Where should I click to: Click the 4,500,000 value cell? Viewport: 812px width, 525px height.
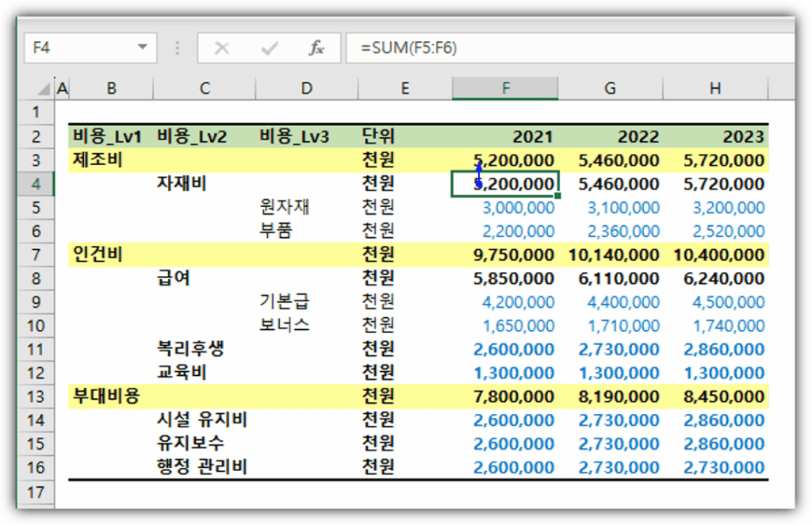point(715,302)
